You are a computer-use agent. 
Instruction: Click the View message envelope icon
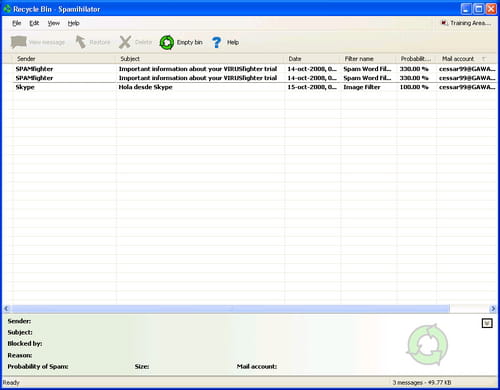[19, 42]
